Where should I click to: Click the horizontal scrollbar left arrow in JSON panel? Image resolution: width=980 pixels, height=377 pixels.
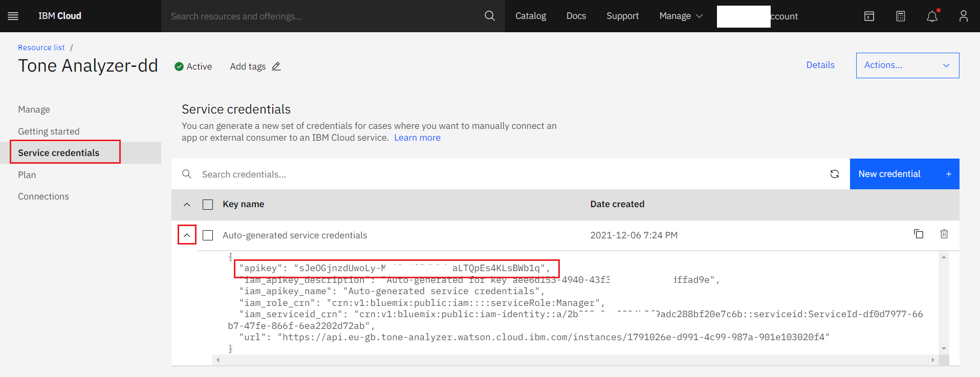coord(218,360)
